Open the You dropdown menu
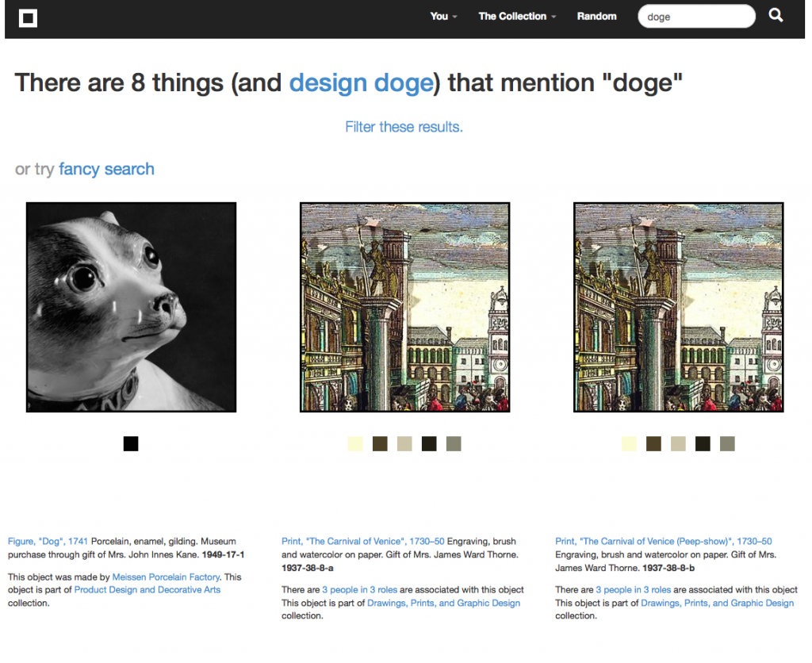The height and width of the screenshot is (663, 812). pos(443,17)
